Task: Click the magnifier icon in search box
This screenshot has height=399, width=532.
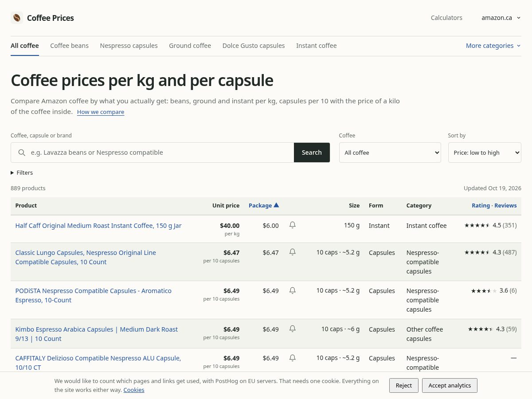Action: pos(22,153)
